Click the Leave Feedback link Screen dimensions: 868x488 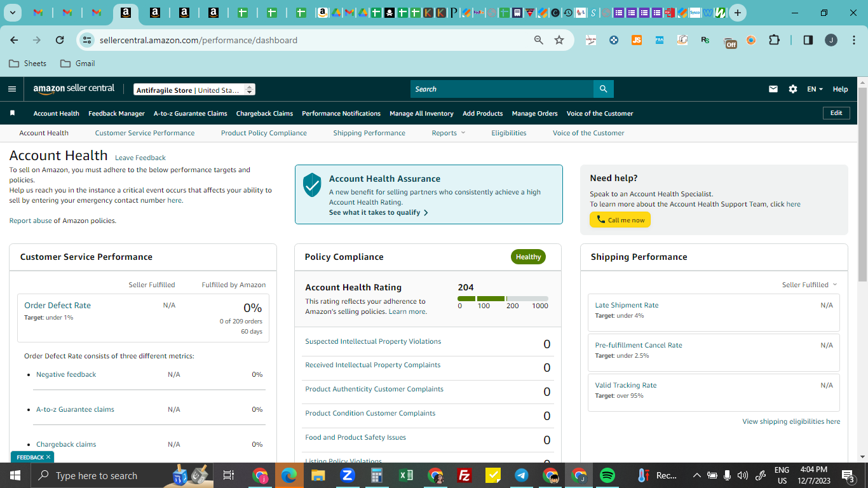[140, 158]
